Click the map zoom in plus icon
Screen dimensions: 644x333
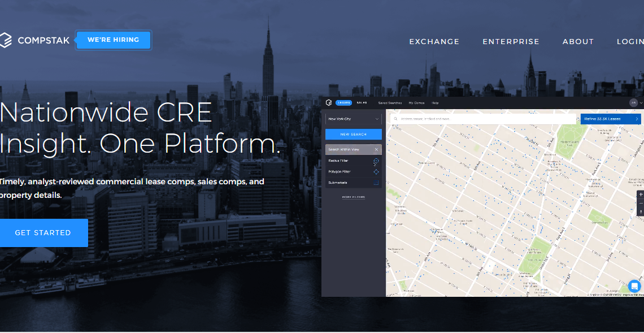641,194
